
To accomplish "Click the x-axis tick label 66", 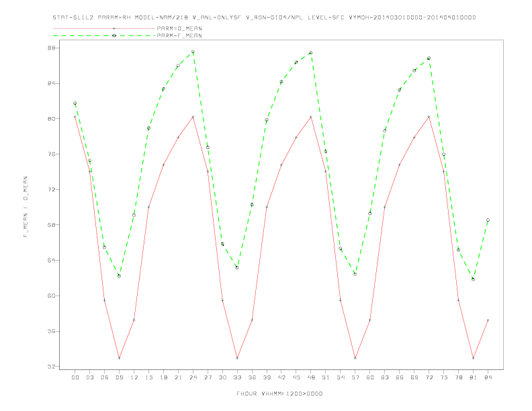I will 400,377.
